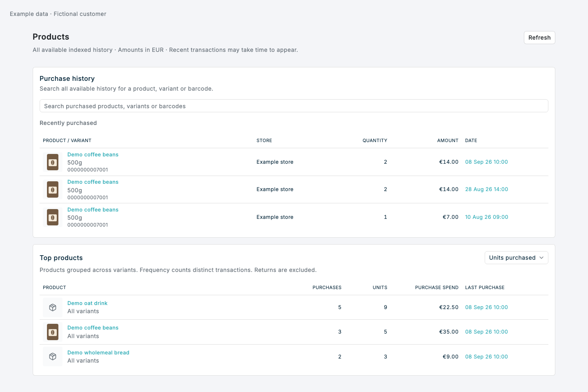
Task: Click the PURCHASE SPEND column header
Action: tap(437, 287)
